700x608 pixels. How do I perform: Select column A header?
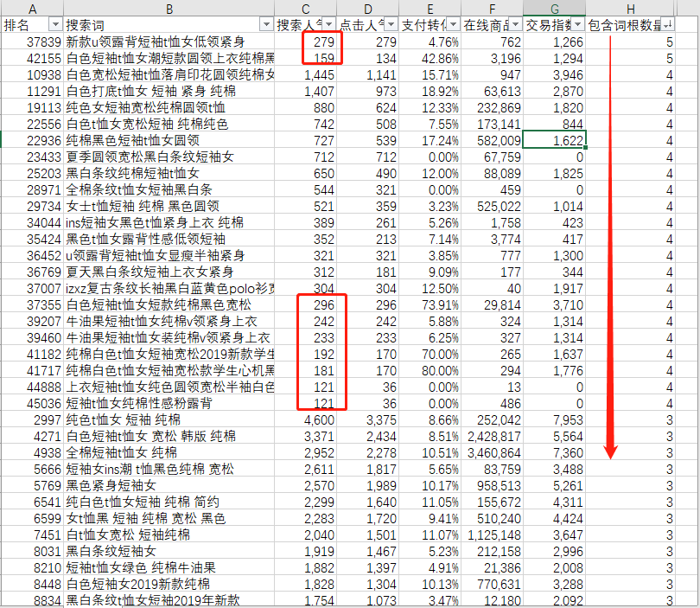coord(32,9)
